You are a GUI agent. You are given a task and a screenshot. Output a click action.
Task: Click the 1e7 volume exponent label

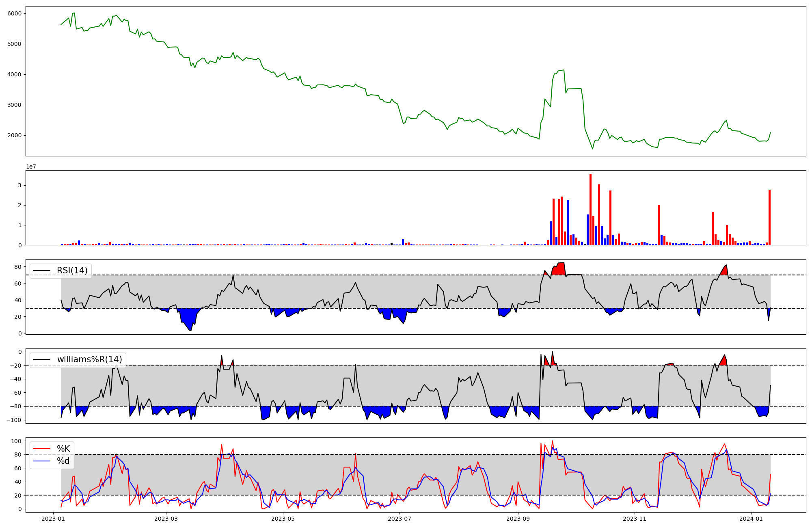pyautogui.click(x=31, y=167)
